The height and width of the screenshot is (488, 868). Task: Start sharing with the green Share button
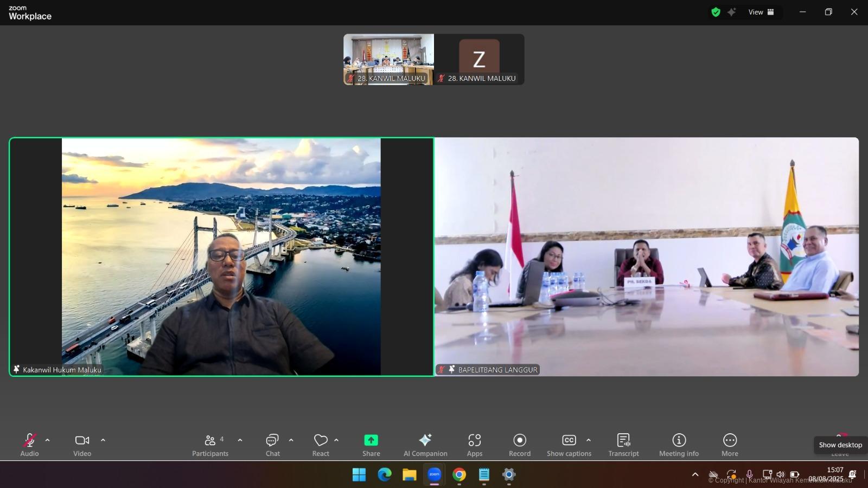pos(371,445)
